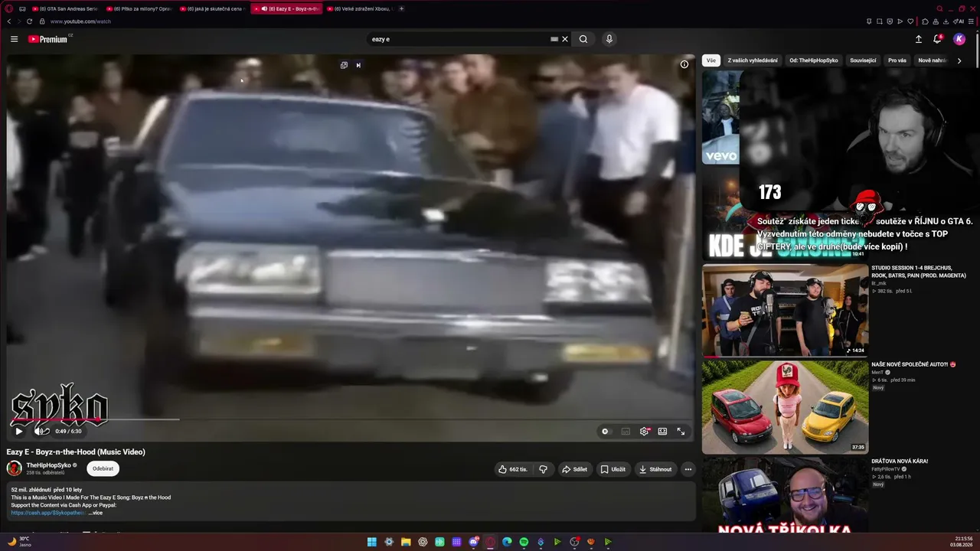The height and width of the screenshot is (551, 980).
Task: Seek on the video progress bar
Action: point(351,419)
